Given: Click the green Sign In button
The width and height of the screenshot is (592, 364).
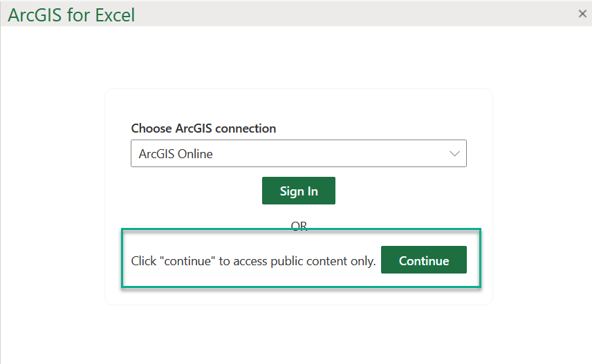Looking at the screenshot, I should 299,191.
